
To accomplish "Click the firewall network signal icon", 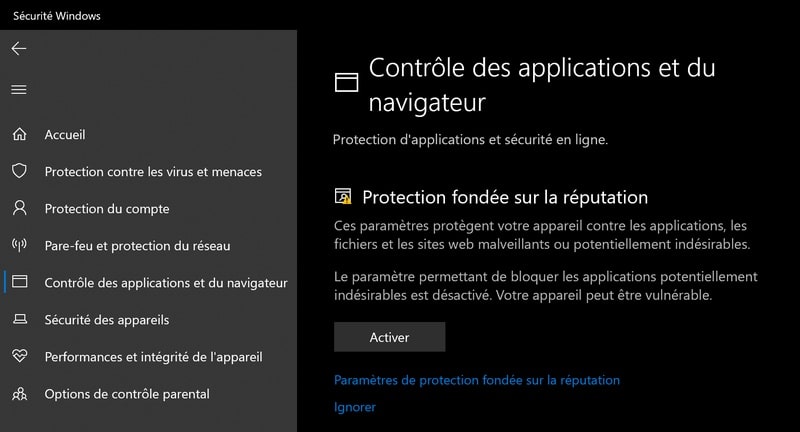I will tap(19, 245).
